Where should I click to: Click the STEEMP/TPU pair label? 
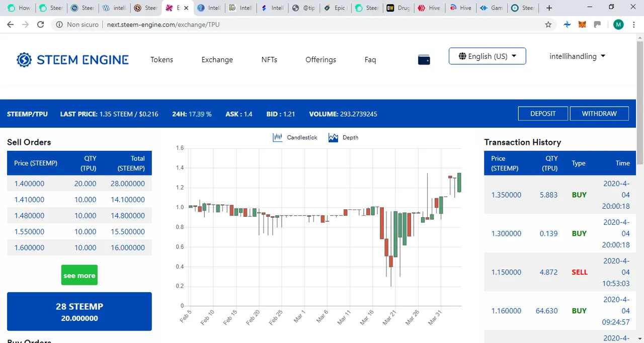27,114
